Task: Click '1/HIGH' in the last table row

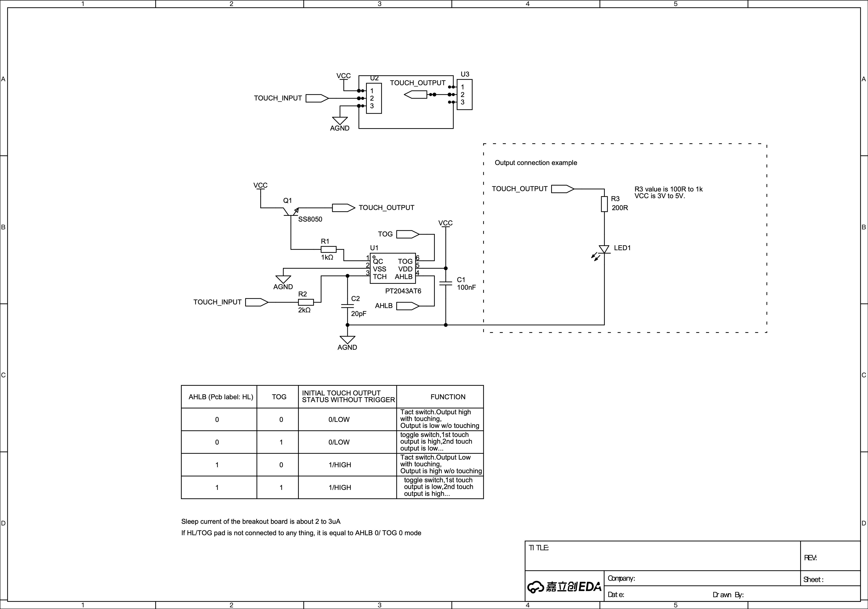Action: [x=339, y=488]
